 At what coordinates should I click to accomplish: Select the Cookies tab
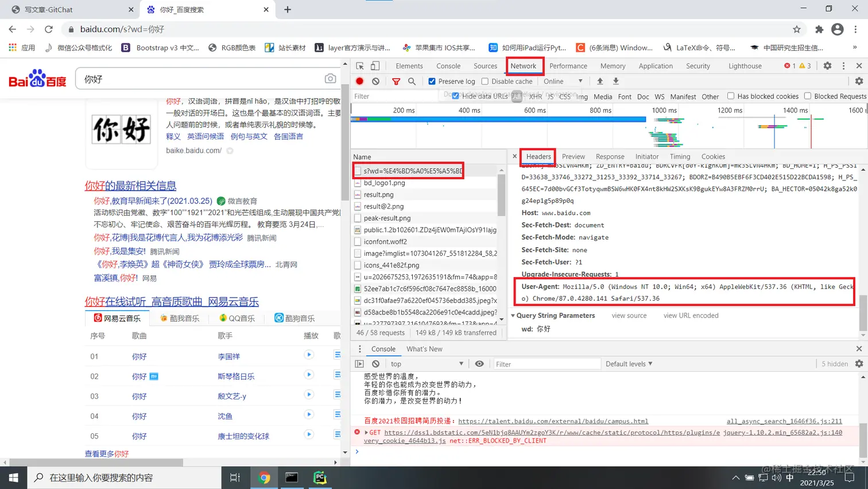click(713, 156)
